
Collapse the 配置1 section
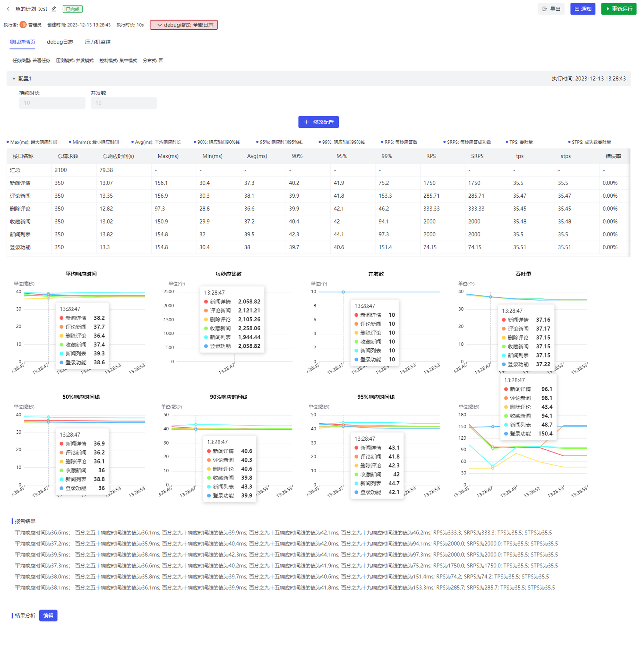click(x=14, y=79)
